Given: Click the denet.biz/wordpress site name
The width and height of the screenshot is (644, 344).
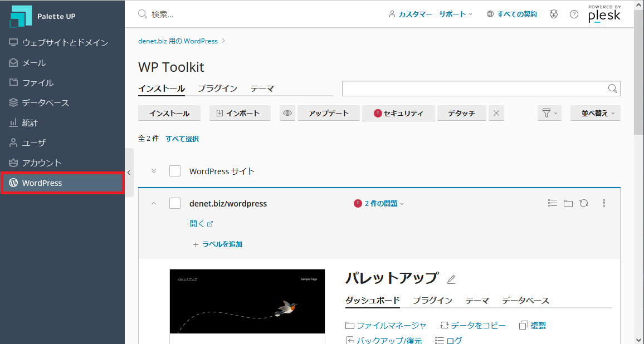Looking at the screenshot, I should [228, 204].
